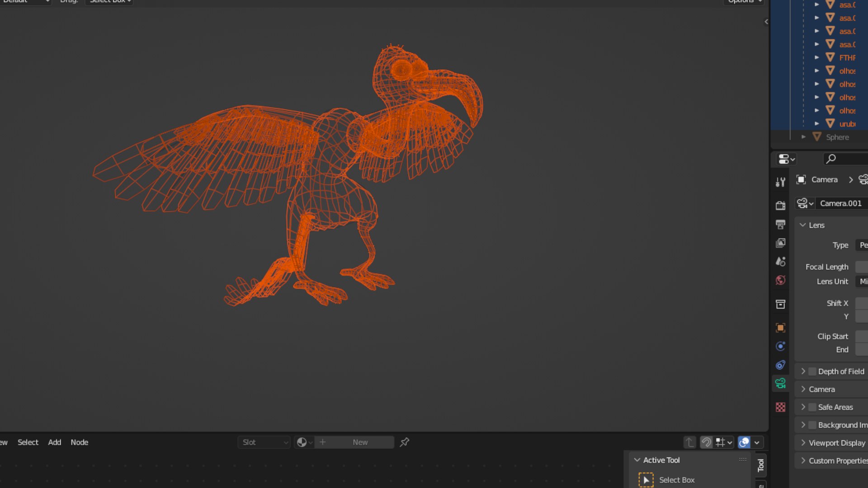This screenshot has width=868, height=488.
Task: Click the Active Tool panel drag dots
Action: [742, 460]
